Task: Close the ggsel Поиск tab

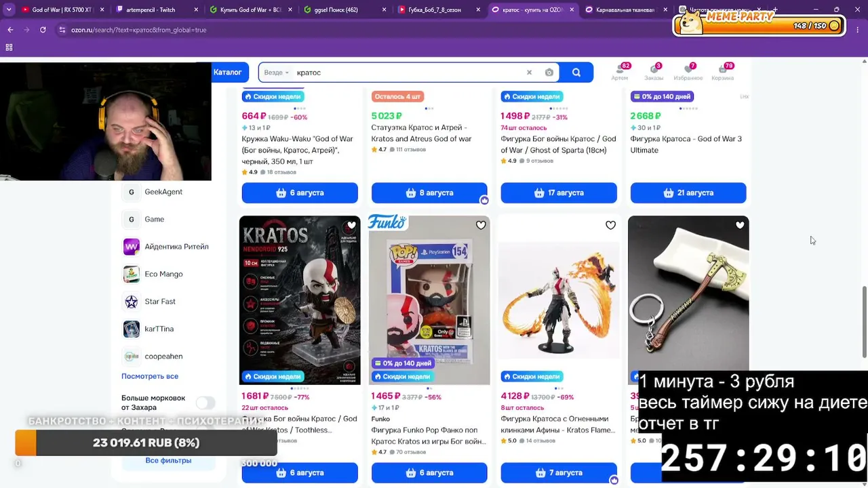Action: tap(384, 9)
